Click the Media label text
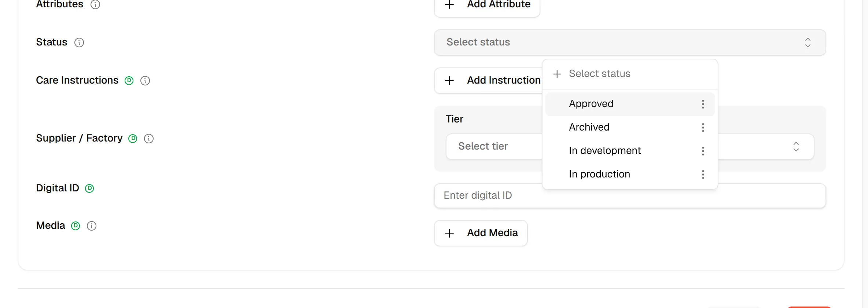Screen dimensions: 868x308 point(51,225)
